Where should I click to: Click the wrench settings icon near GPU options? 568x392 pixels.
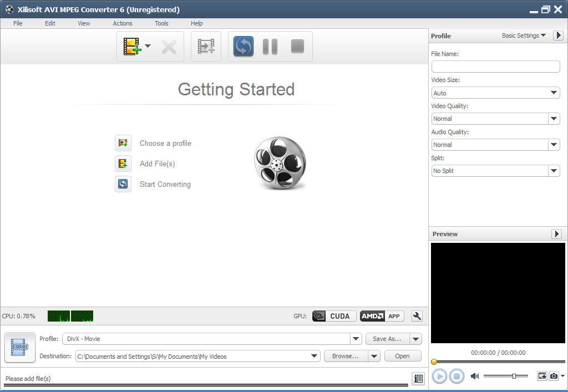pos(417,316)
